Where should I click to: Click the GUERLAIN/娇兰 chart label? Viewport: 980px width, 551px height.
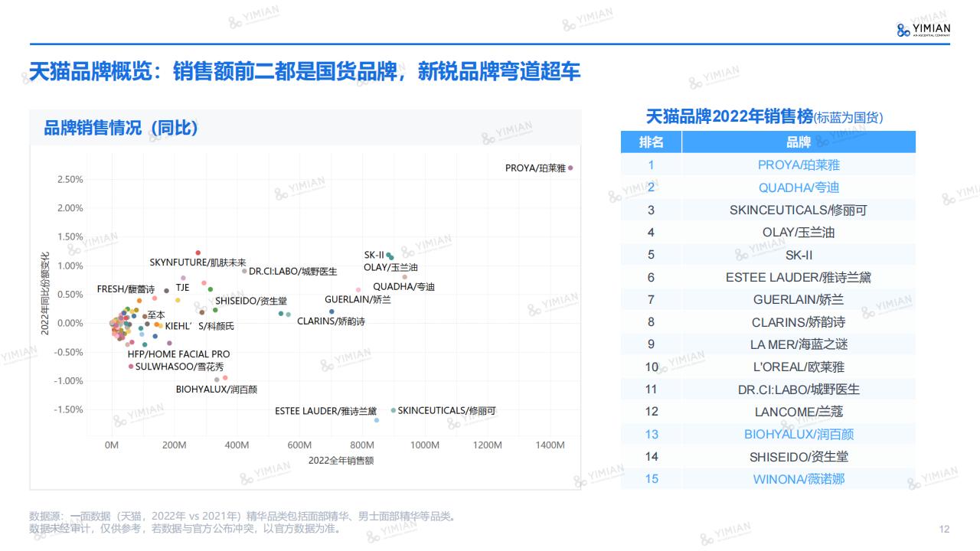click(358, 299)
